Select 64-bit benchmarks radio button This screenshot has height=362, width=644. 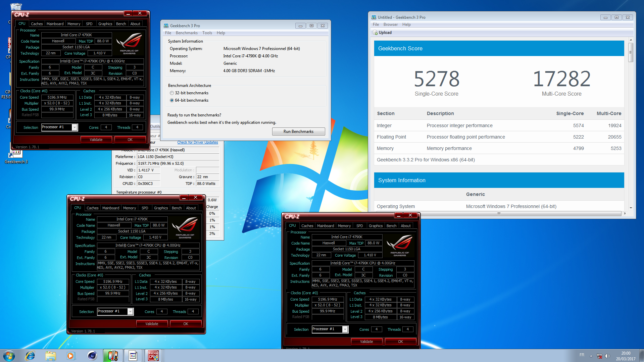(172, 100)
